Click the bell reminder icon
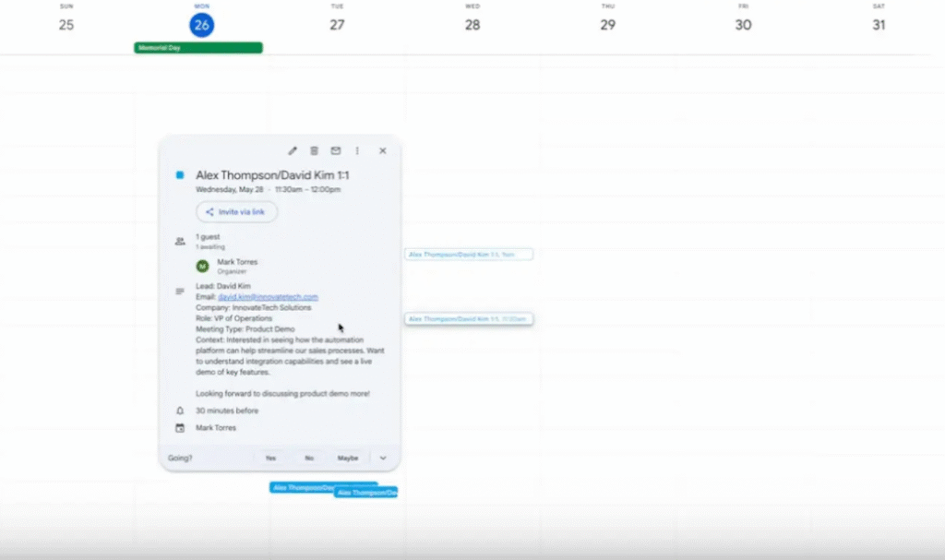 pos(180,411)
